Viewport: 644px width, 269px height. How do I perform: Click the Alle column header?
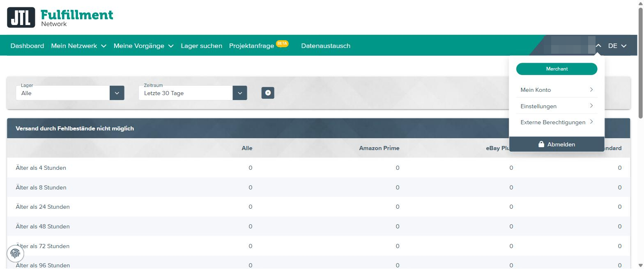(x=247, y=148)
